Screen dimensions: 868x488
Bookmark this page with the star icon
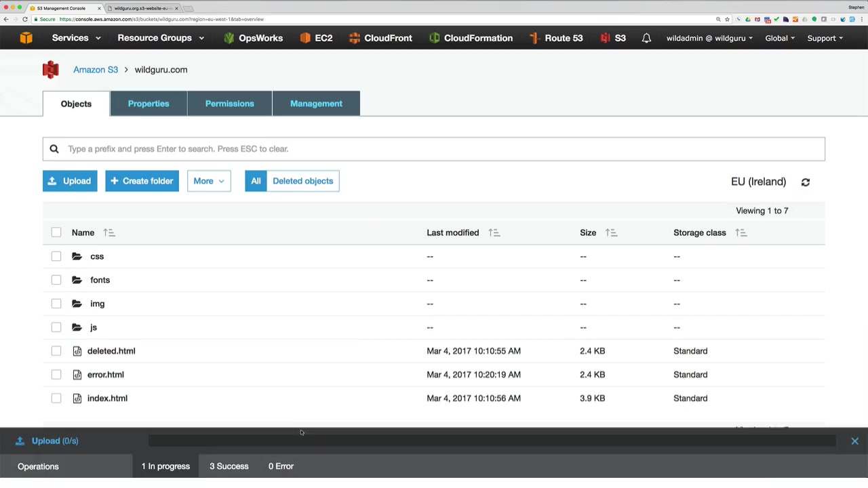click(x=727, y=19)
